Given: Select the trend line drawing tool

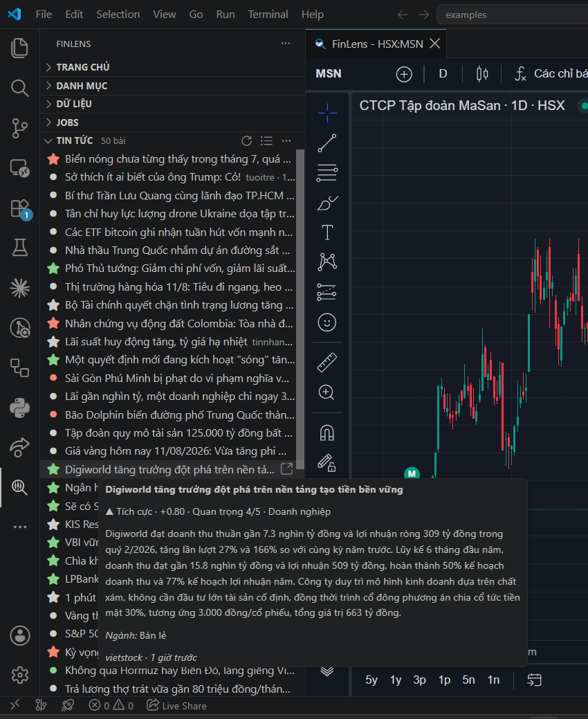Looking at the screenshot, I should (x=327, y=143).
